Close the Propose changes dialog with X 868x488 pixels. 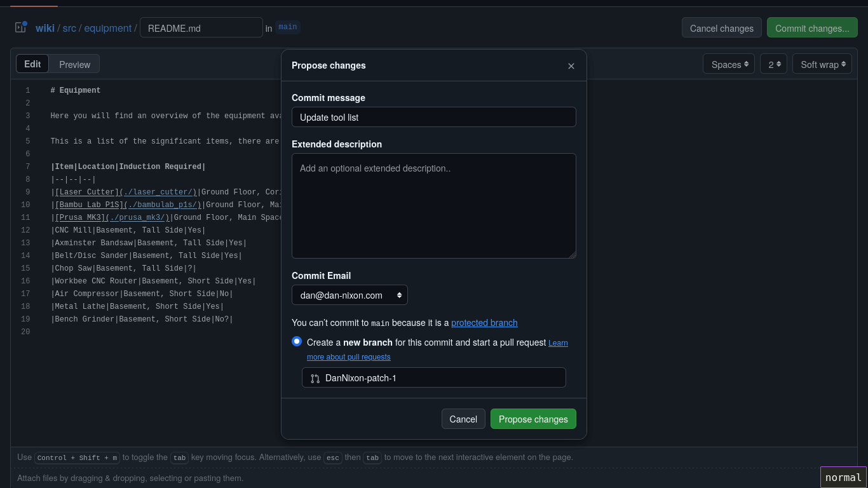[x=571, y=66]
